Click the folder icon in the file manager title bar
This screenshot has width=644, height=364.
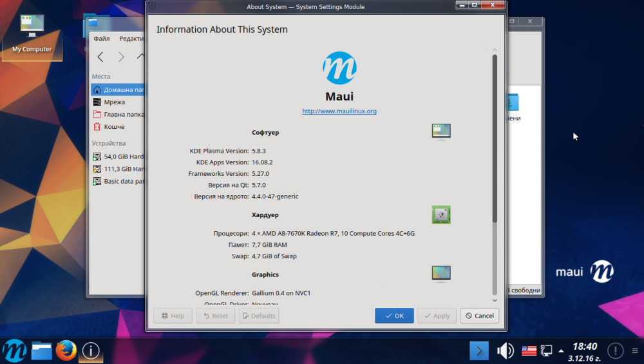point(93,22)
